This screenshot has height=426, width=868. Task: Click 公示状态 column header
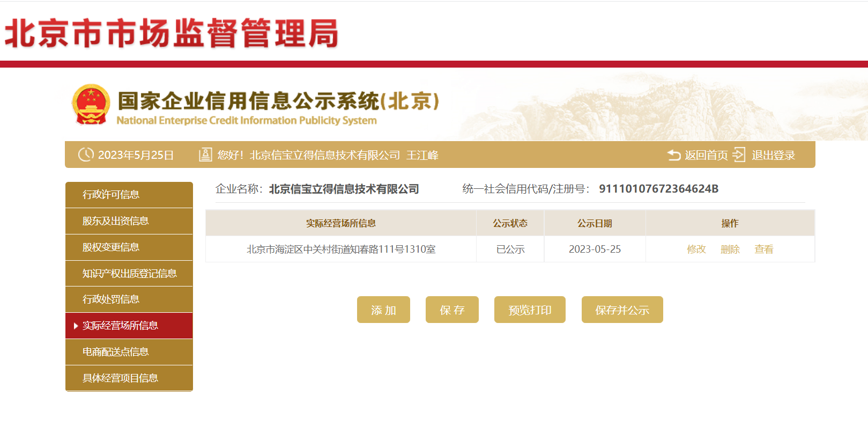(510, 223)
